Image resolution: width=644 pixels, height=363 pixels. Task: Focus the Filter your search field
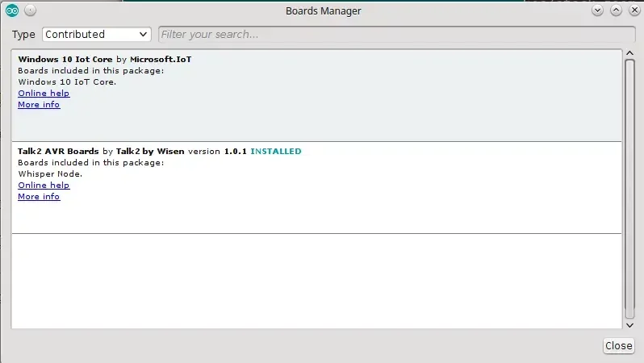[397, 34]
